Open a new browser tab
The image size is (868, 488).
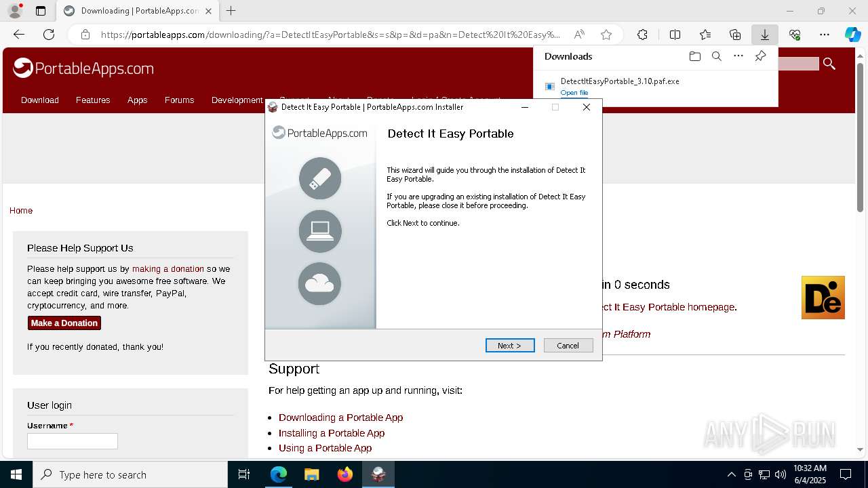pyautogui.click(x=231, y=11)
